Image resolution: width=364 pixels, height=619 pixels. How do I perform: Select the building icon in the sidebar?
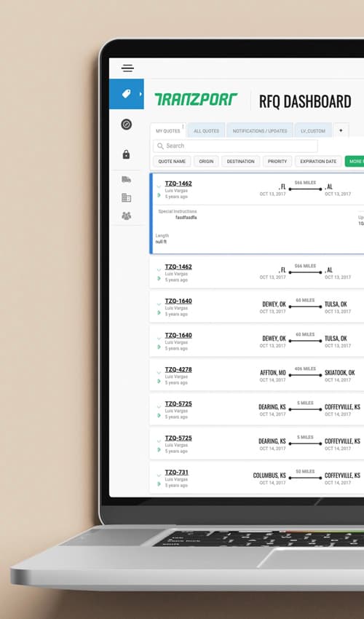click(127, 197)
